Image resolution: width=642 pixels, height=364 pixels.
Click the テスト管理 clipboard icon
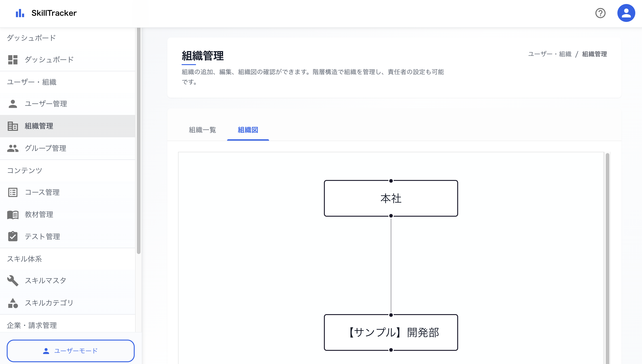[13, 236]
